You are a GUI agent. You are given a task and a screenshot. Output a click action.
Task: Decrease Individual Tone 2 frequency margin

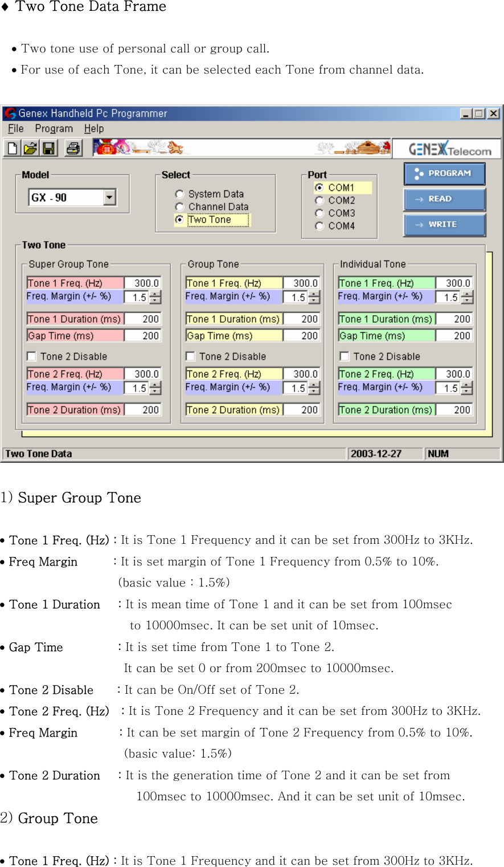pyautogui.click(x=466, y=390)
